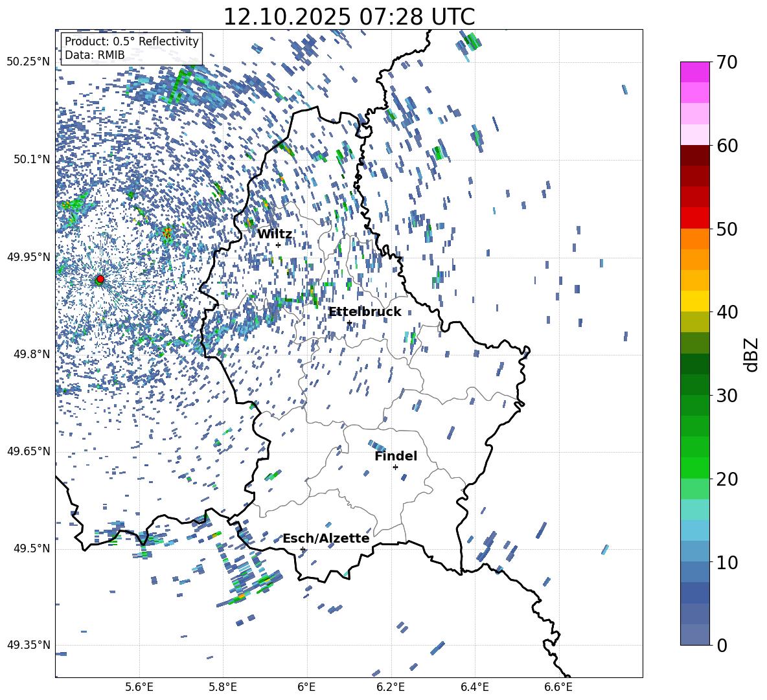
Task: Click the magenta 70 dBZ colorbar band
Action: [694, 72]
